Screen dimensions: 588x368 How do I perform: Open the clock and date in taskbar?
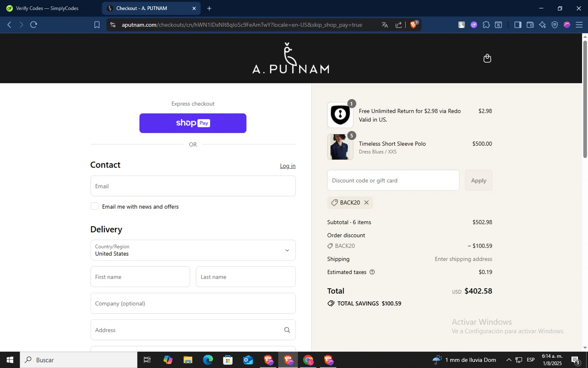552,360
